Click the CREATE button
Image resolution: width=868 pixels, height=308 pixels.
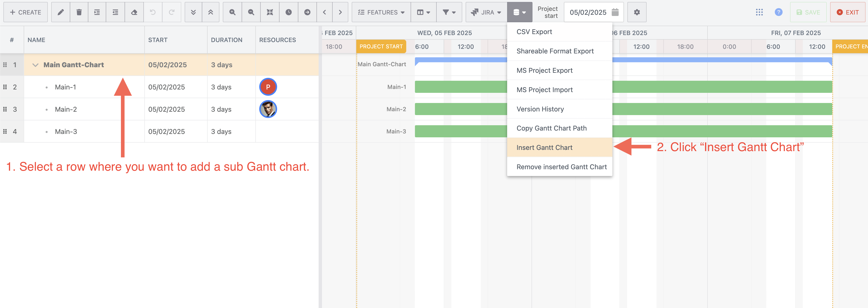(x=26, y=12)
